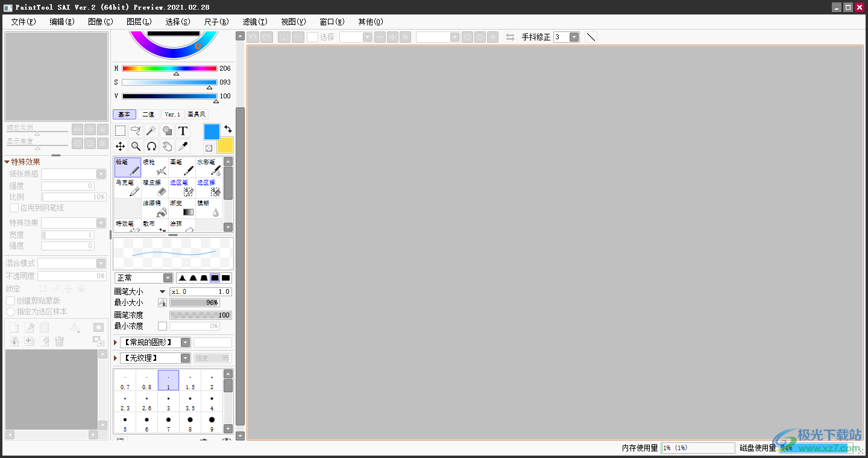Select the hand pan tool

[x=168, y=146]
